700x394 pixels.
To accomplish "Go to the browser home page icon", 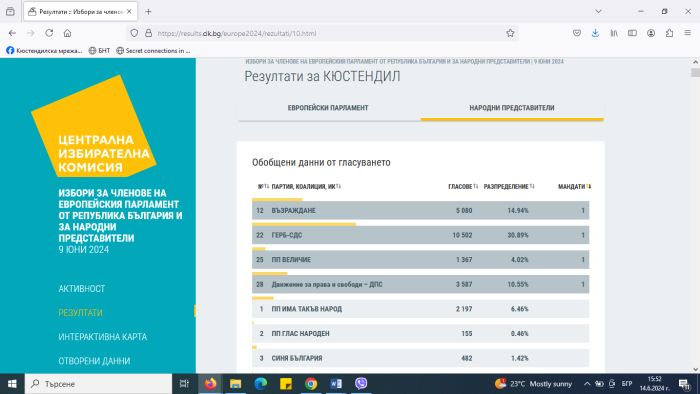I will 67,33.
